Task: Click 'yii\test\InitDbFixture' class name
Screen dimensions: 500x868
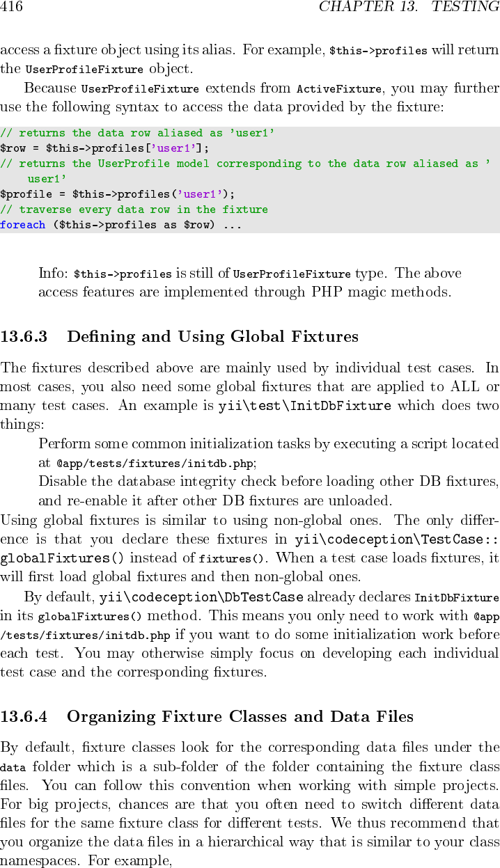Action: [305, 406]
